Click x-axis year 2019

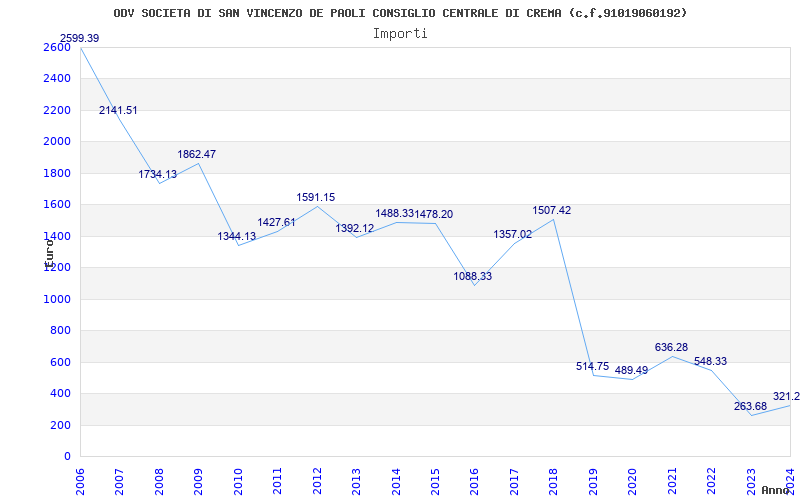tap(593, 481)
